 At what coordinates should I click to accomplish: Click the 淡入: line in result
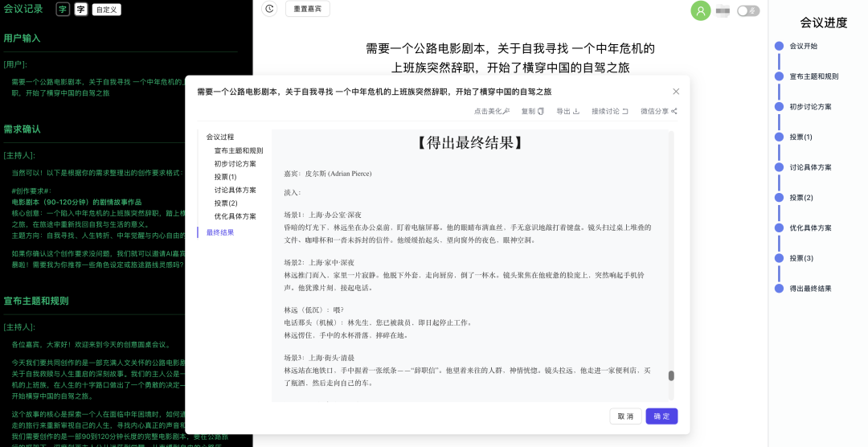pos(293,193)
